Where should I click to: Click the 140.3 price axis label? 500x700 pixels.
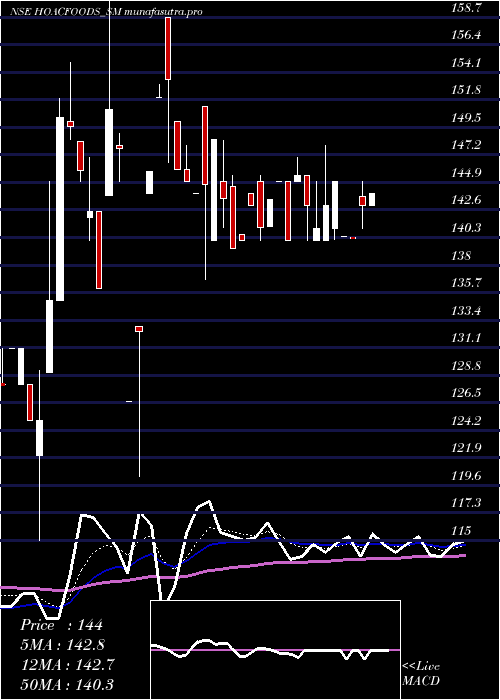tap(466, 228)
